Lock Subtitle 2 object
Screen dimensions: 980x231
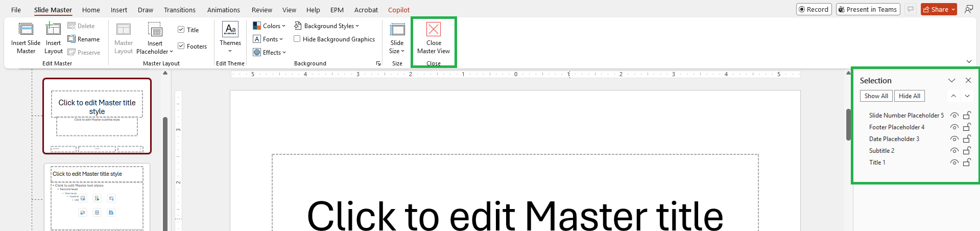coord(967,150)
